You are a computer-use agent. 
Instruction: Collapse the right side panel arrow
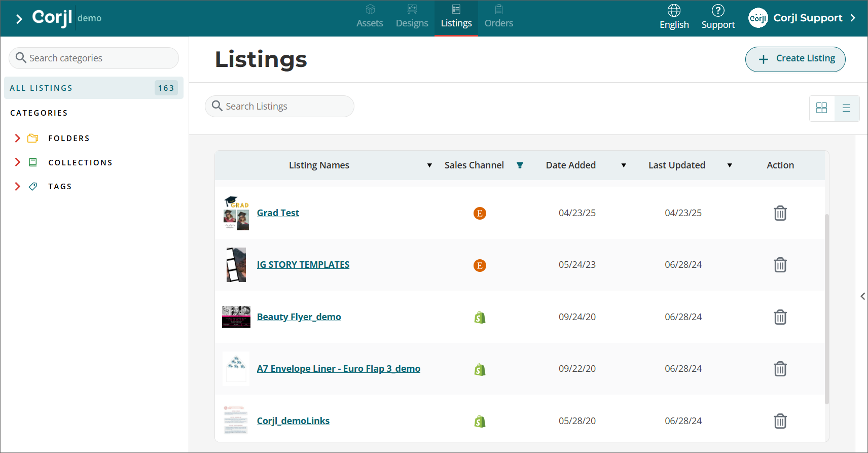tap(862, 296)
